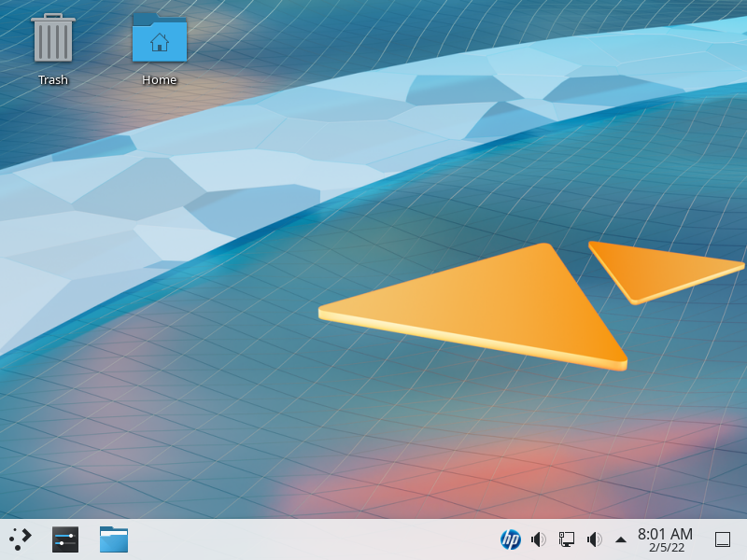Open calendar by clicking 8:01 AM clock
747x560 pixels.
coord(665,534)
